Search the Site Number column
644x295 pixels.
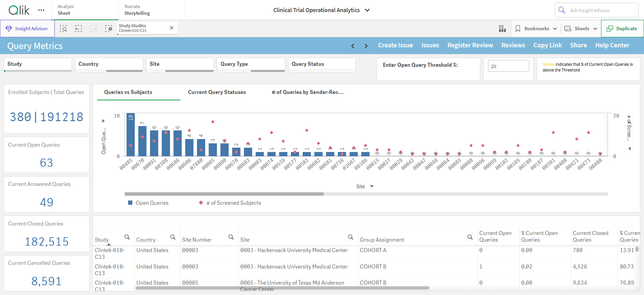pyautogui.click(x=231, y=237)
